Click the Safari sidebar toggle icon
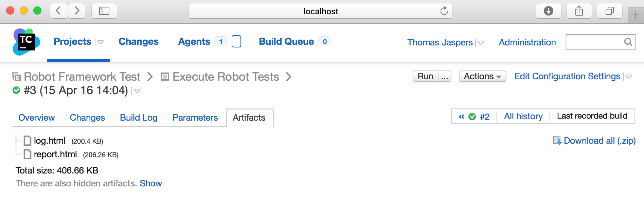644x204 pixels. point(104,11)
